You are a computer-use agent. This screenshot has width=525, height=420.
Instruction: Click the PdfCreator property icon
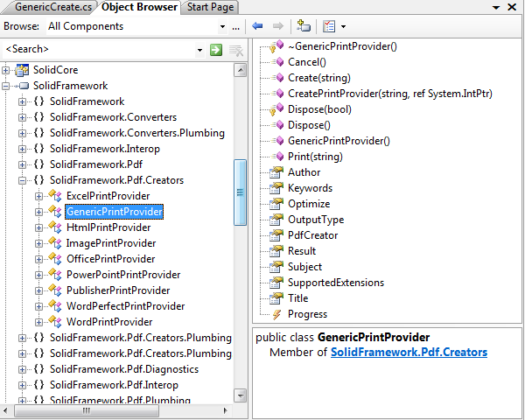pyautogui.click(x=276, y=235)
